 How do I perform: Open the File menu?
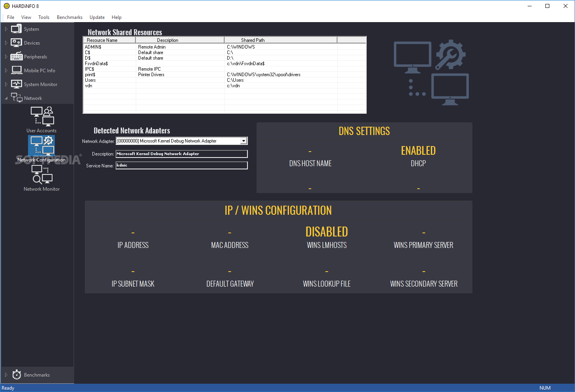pyautogui.click(x=11, y=17)
